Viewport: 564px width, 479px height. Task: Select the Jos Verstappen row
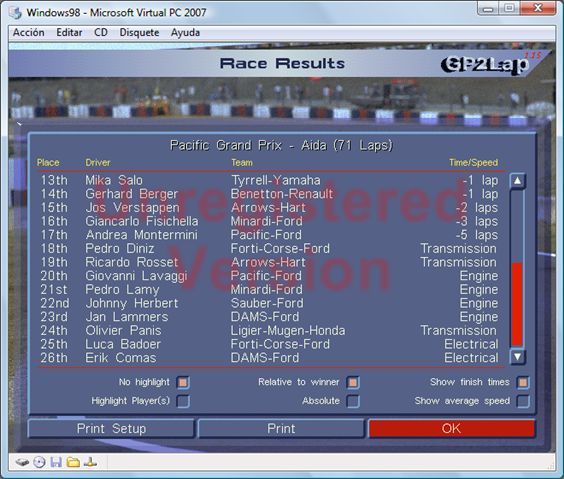click(269, 207)
